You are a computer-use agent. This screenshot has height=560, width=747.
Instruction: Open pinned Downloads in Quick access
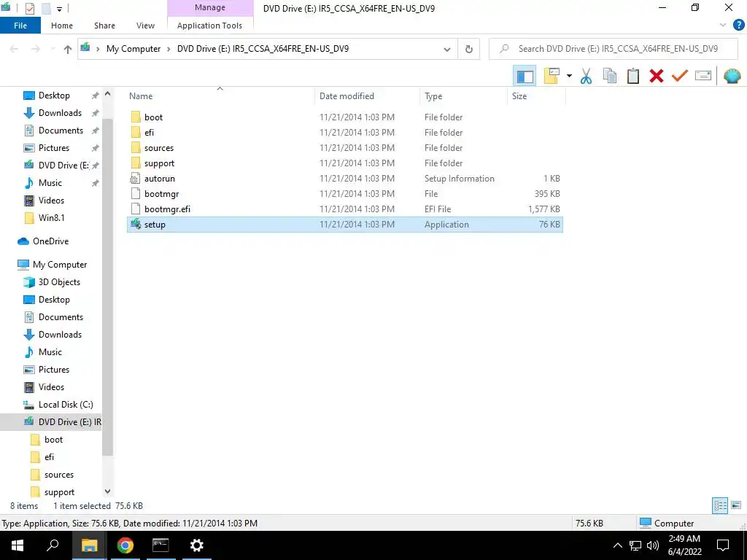coord(60,113)
